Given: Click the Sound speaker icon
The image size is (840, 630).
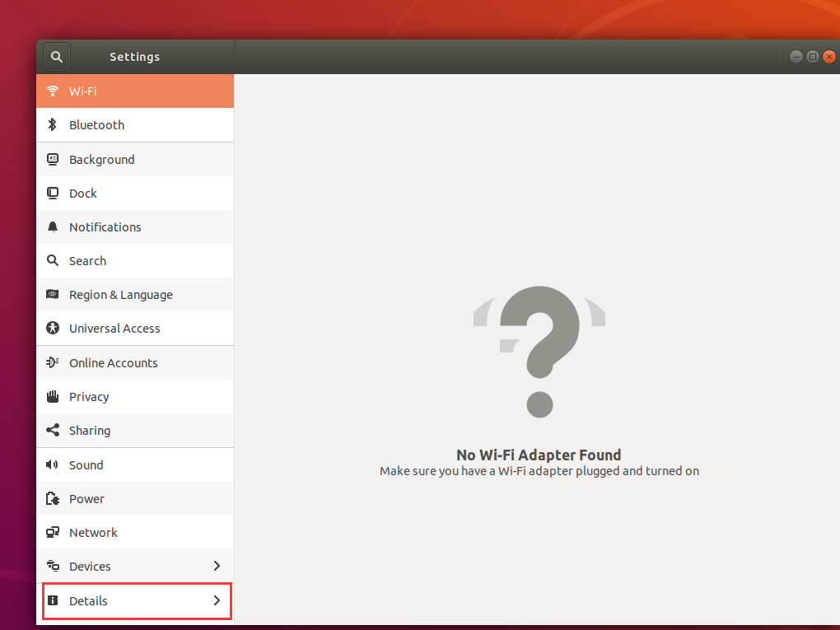Looking at the screenshot, I should pyautogui.click(x=53, y=464).
